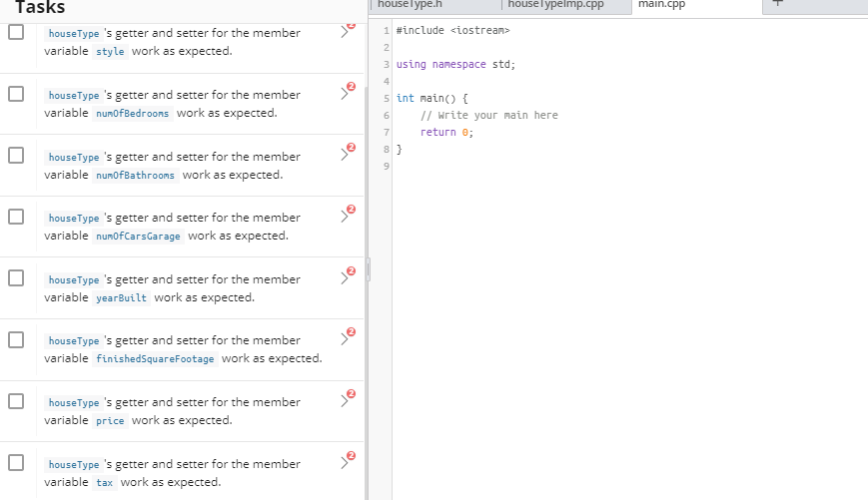Click the 'yearBuilt' code label
This screenshot has width=868, height=500.
pyautogui.click(x=121, y=298)
